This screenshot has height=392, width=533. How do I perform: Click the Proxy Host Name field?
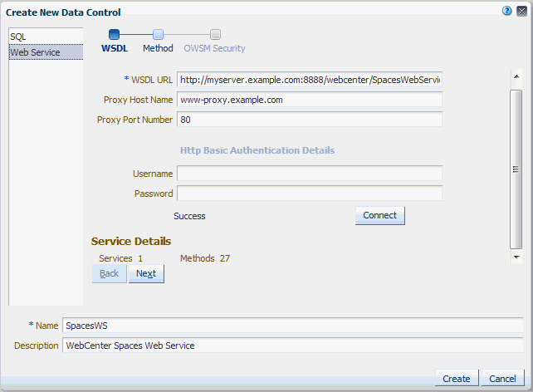click(310, 100)
